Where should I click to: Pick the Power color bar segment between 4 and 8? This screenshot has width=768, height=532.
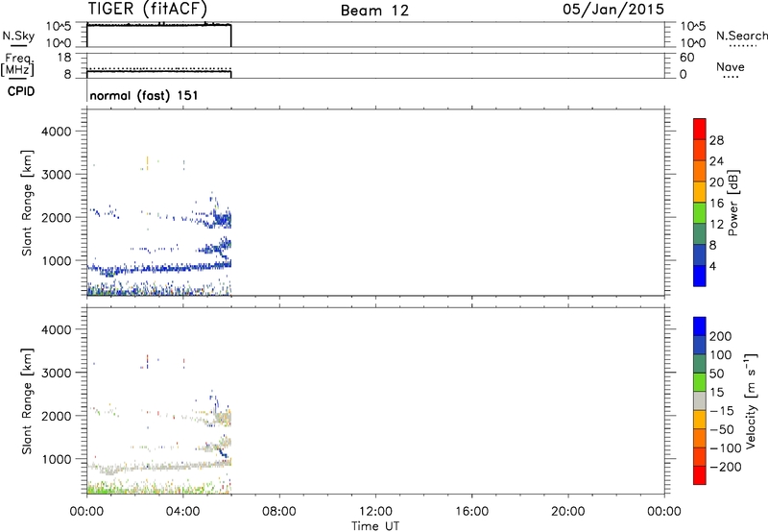click(700, 254)
